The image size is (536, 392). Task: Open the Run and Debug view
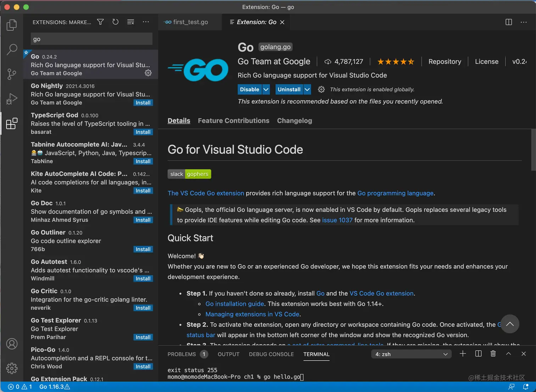point(12,99)
